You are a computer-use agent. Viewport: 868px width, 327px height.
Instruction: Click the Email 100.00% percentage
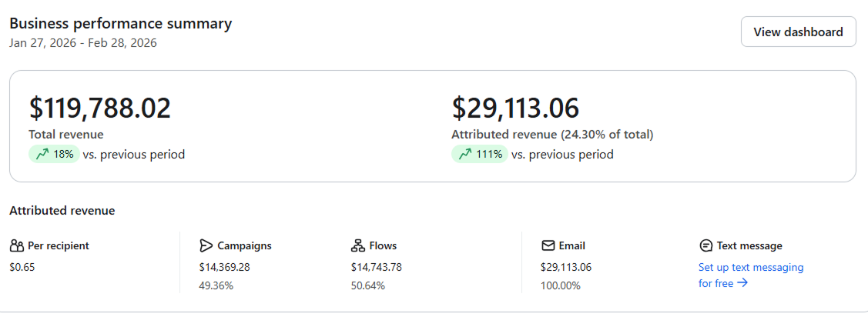pyautogui.click(x=561, y=285)
